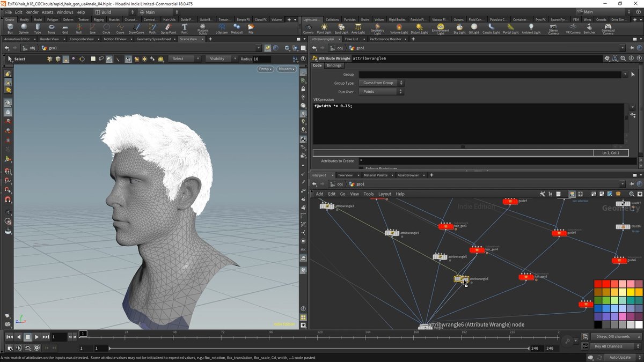Create a Sphere from the shelf
Screen dimensions: 644x362
pyautogui.click(x=24, y=28)
